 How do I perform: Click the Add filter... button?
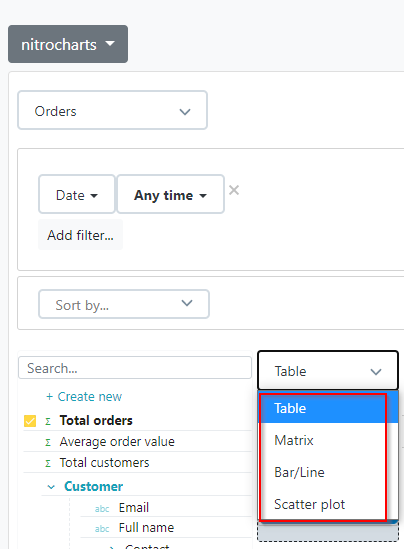pyautogui.click(x=81, y=235)
